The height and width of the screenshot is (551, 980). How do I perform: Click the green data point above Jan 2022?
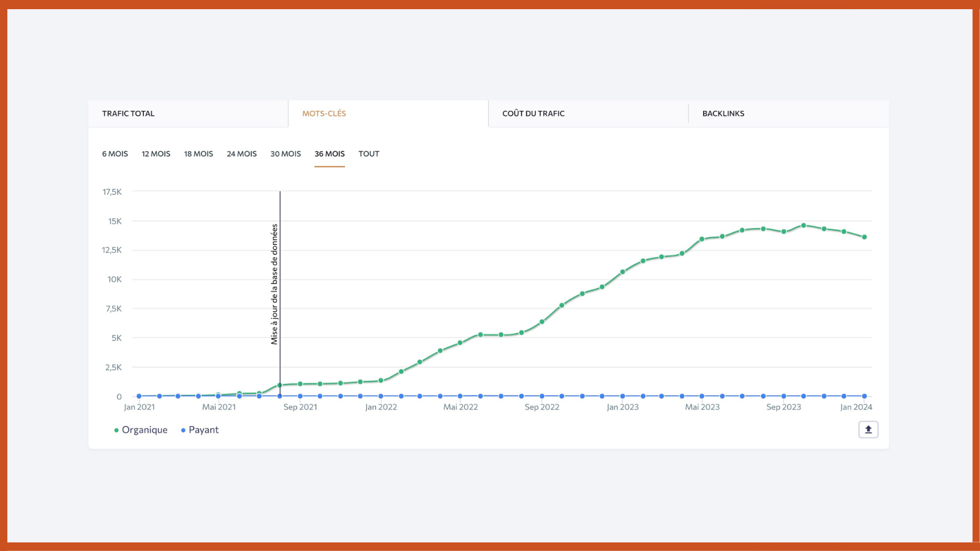click(x=381, y=380)
